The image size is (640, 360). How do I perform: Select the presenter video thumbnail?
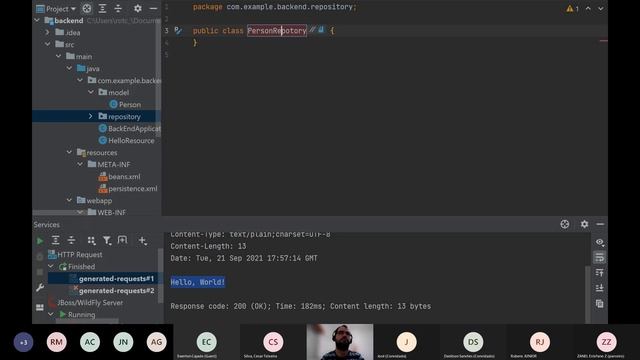pyautogui.click(x=340, y=342)
